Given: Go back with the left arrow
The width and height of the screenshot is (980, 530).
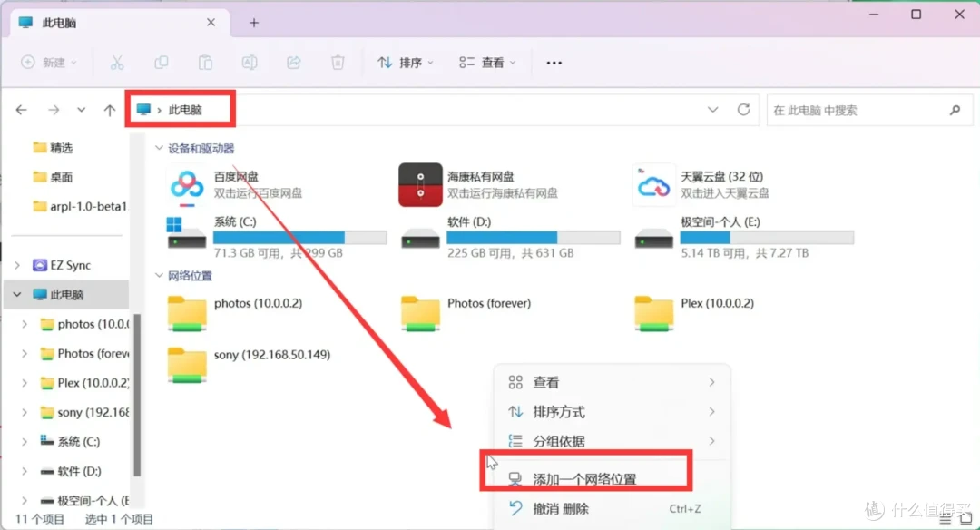Looking at the screenshot, I should [x=22, y=110].
